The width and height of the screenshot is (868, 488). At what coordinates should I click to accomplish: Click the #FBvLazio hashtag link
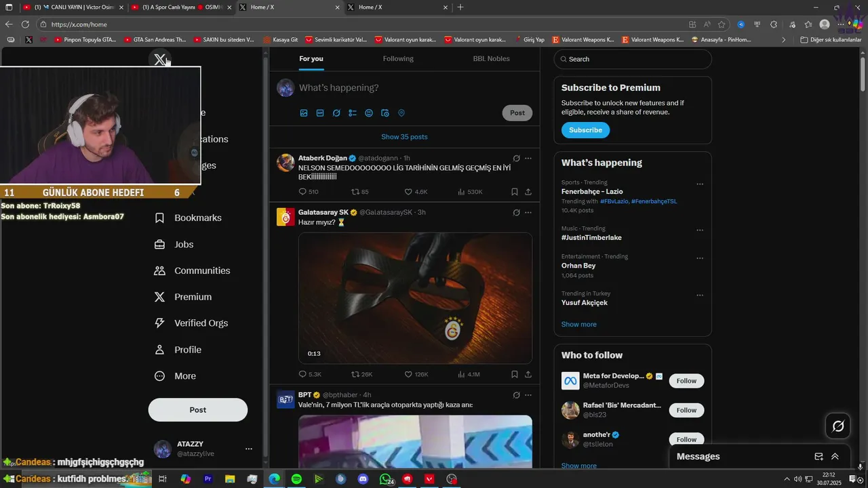click(x=614, y=201)
